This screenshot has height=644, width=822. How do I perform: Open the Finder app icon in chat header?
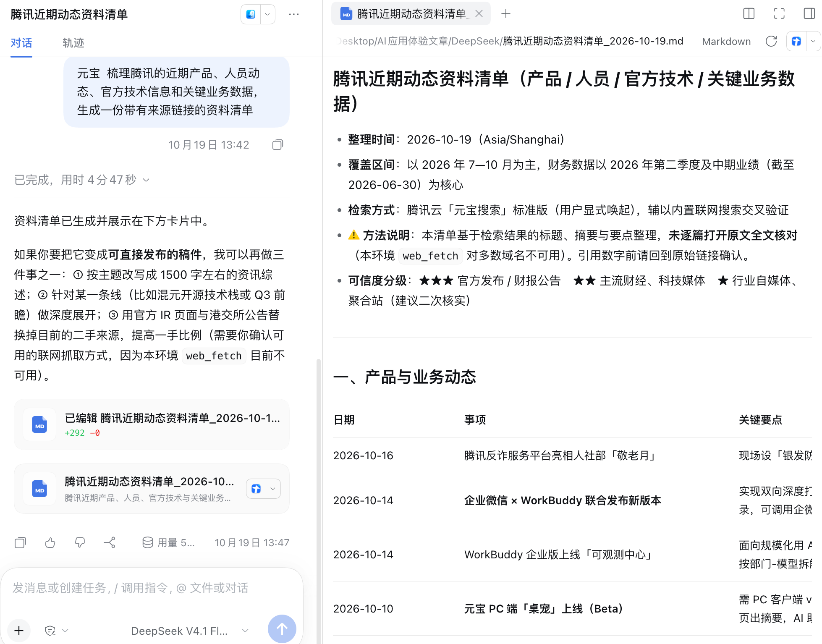[x=251, y=14]
